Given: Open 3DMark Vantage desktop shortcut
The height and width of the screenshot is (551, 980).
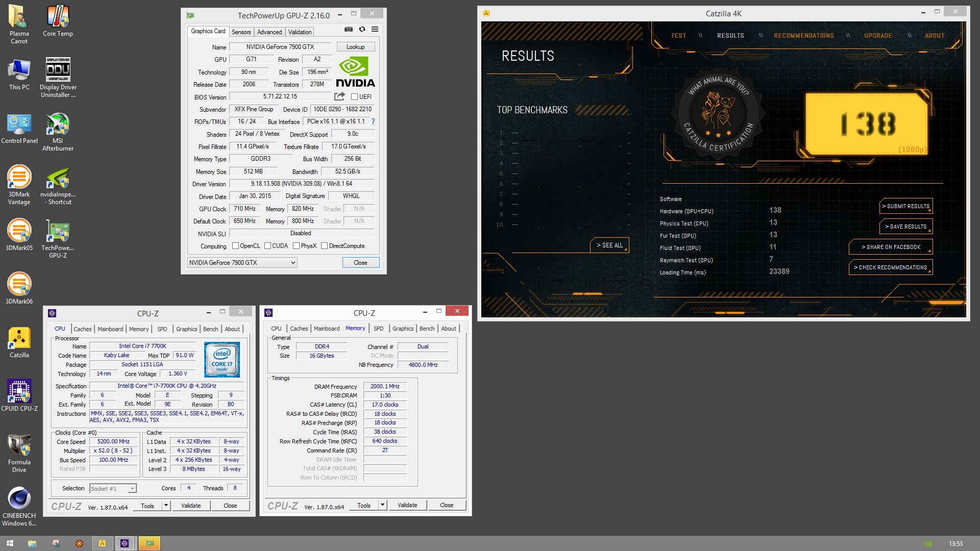Looking at the screenshot, I should pos(19,185).
